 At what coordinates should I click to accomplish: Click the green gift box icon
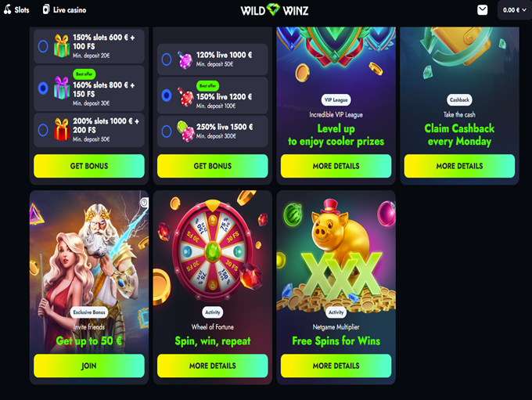pyautogui.click(x=61, y=46)
